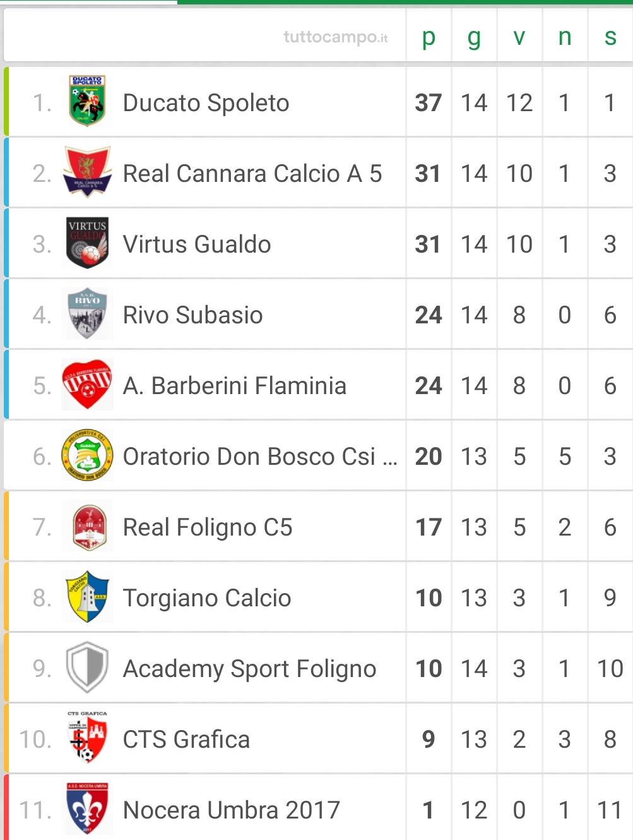Open the A. Barberini Flaminia heart logo
The width and height of the screenshot is (633, 840).
click(x=87, y=384)
